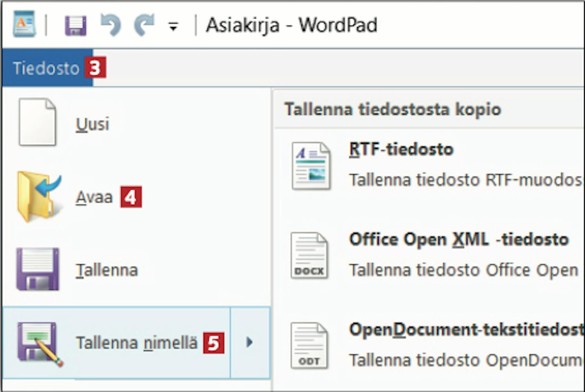The width and height of the screenshot is (585, 392).
Task: Choose RTF-tiedosto save format
Action: (401, 149)
